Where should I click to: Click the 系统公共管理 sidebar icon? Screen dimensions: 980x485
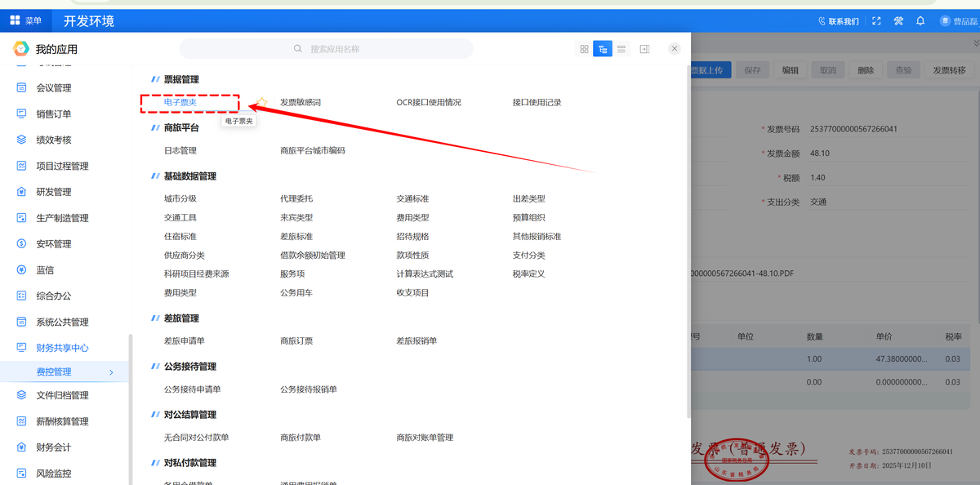click(21, 322)
